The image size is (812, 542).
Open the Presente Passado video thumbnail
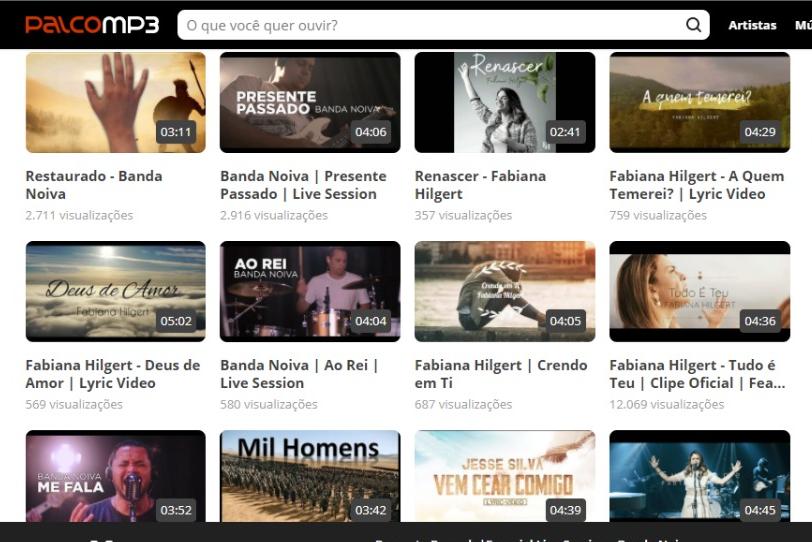click(310, 102)
